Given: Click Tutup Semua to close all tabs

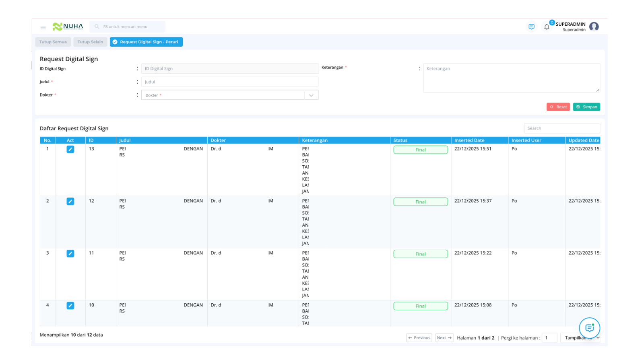Looking at the screenshot, I should tap(53, 42).
